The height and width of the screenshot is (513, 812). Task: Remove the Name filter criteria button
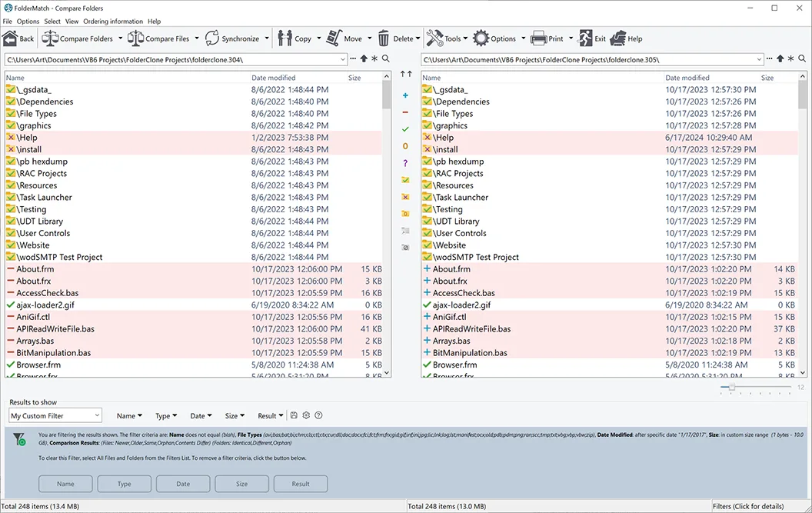65,484
